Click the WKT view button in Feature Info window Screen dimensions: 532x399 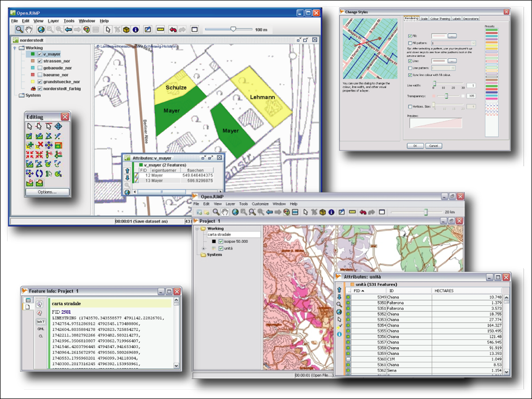pos(41,321)
